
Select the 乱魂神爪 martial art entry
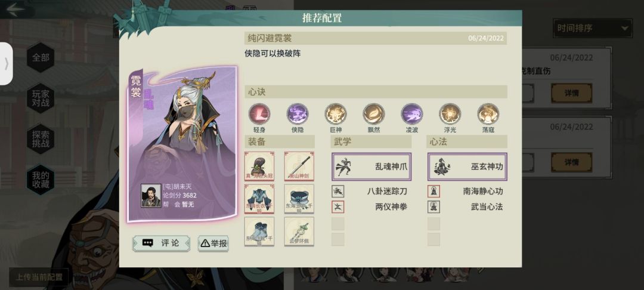point(371,166)
